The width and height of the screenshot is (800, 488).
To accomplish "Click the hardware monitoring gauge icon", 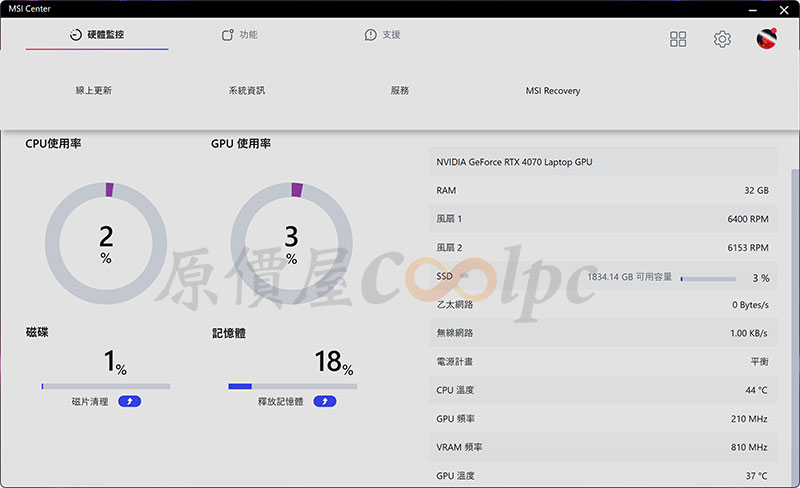I will [x=76, y=35].
